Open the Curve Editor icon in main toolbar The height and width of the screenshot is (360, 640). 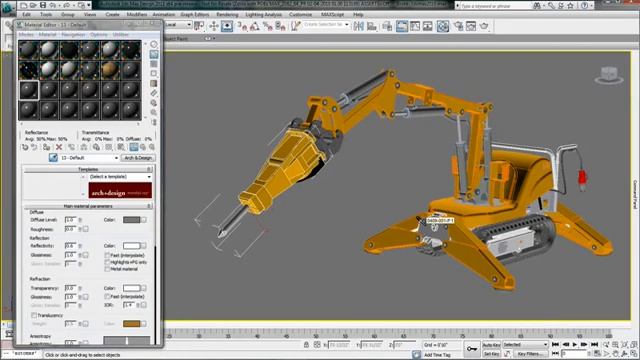pyautogui.click(x=415, y=26)
